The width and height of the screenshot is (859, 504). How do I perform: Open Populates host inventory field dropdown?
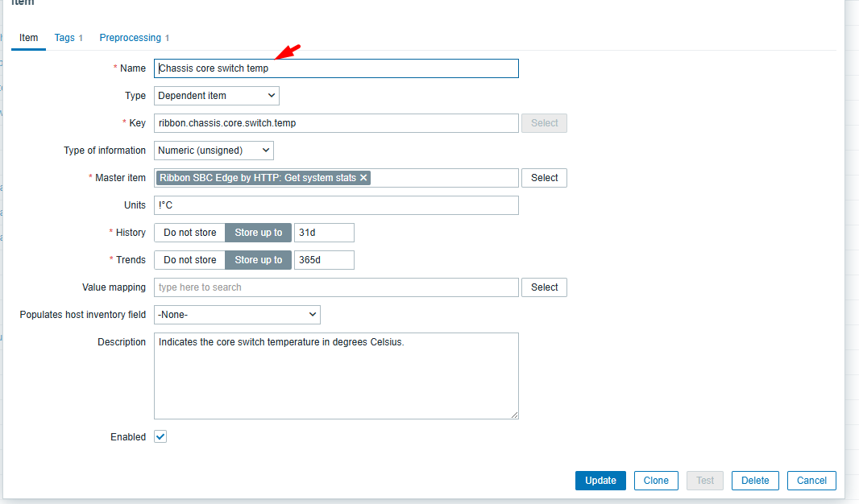click(237, 315)
